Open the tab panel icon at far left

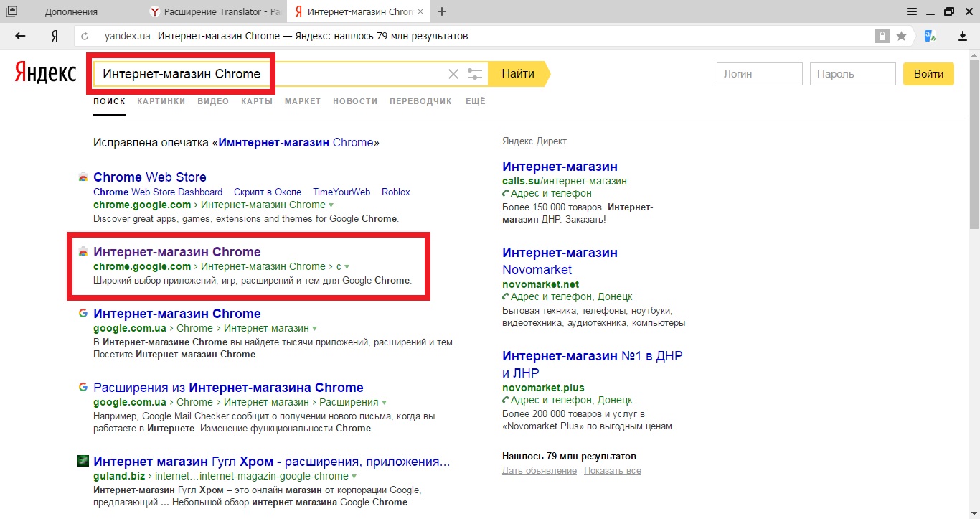pyautogui.click(x=11, y=11)
